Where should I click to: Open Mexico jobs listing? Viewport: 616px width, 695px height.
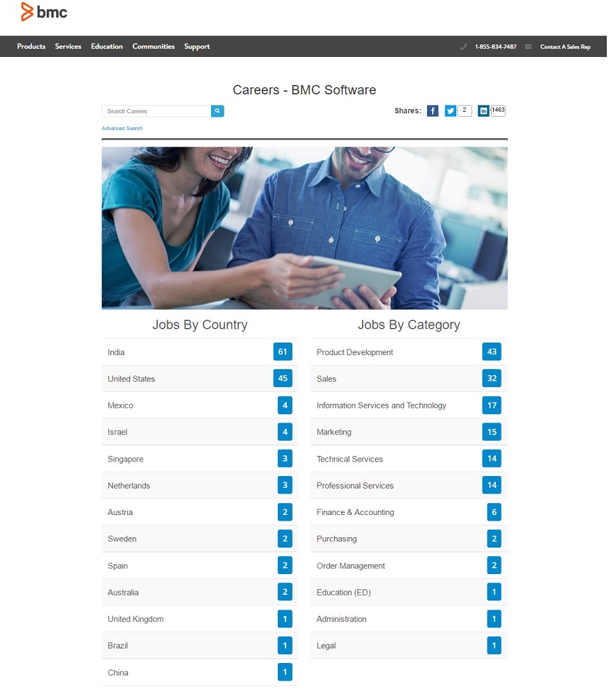pos(200,405)
